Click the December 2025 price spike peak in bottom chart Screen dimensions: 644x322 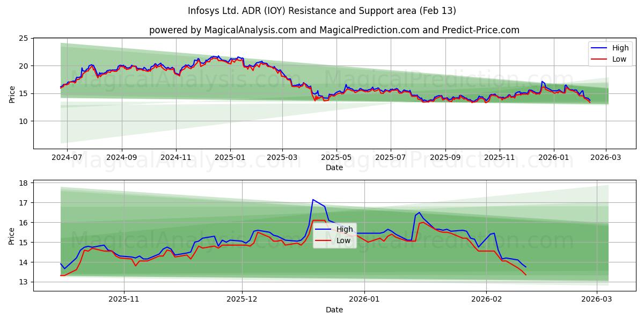point(313,200)
